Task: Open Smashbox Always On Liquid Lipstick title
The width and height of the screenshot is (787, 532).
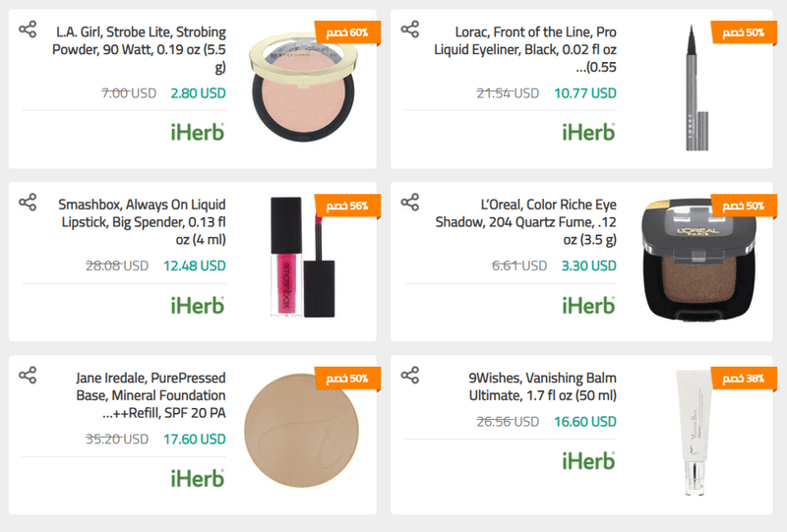Action: coord(142,222)
